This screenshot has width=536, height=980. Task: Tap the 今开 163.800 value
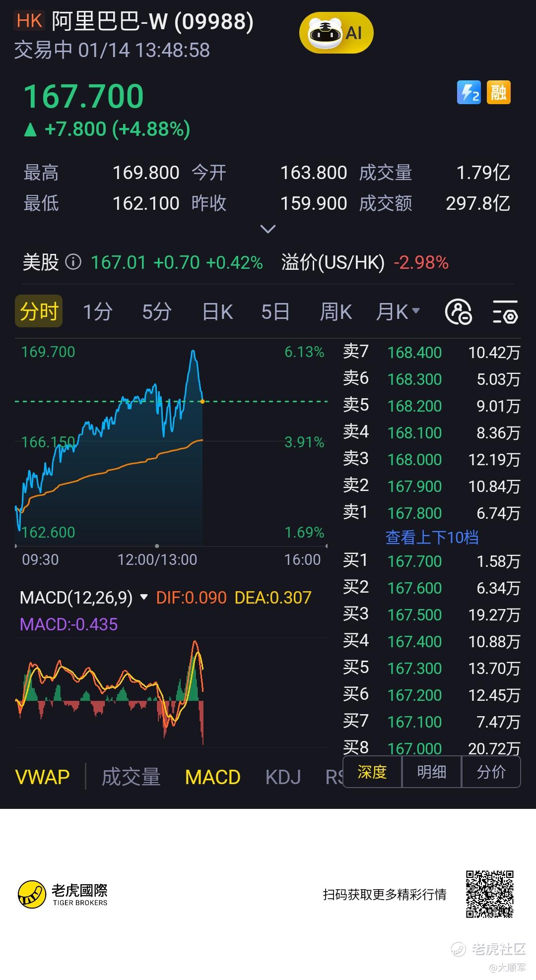[314, 173]
